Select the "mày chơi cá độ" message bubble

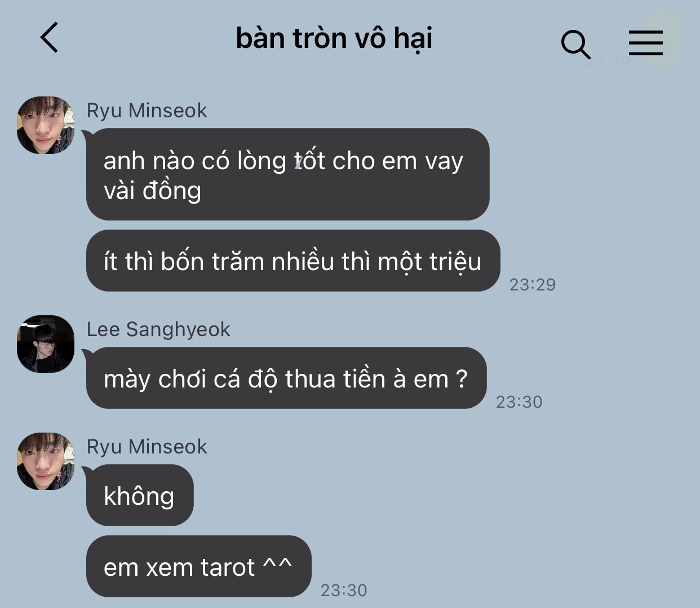pyautogui.click(x=286, y=378)
